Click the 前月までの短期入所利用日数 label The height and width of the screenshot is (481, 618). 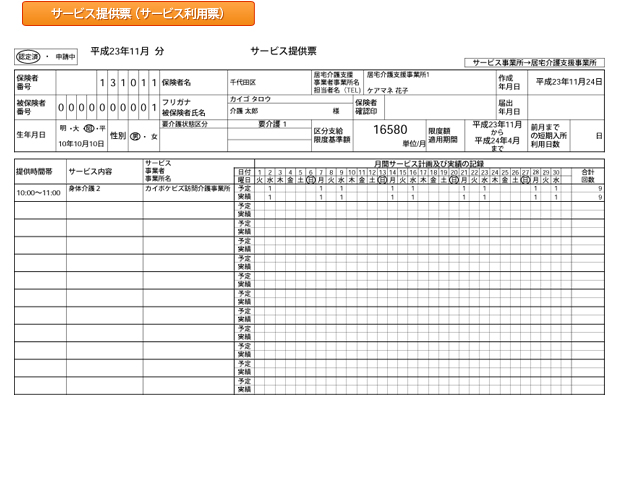549,136
